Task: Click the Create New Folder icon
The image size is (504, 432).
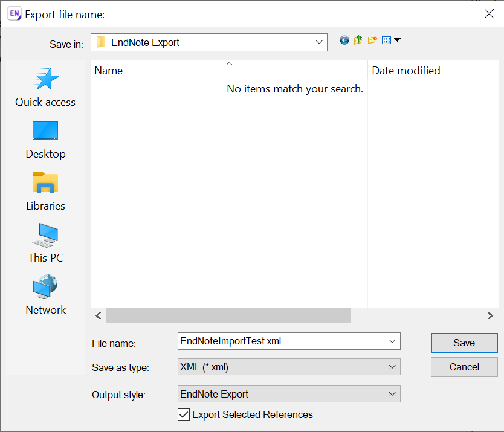Action: 372,40
